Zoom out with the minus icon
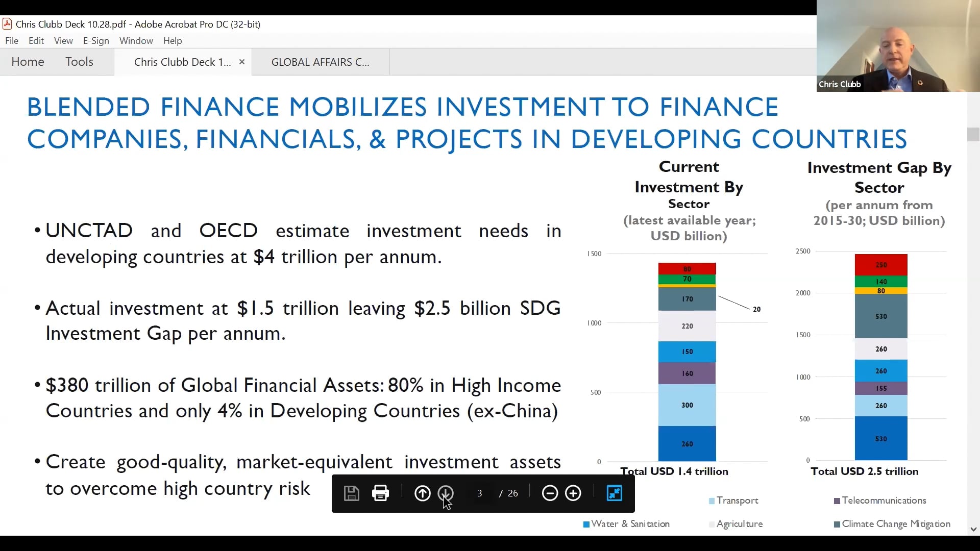The height and width of the screenshot is (551, 980). click(550, 493)
